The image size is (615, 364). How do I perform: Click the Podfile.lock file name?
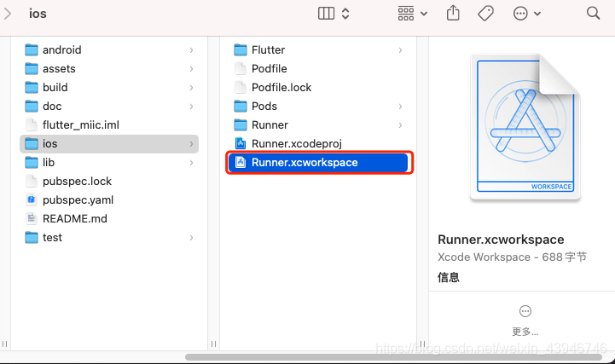coord(281,87)
